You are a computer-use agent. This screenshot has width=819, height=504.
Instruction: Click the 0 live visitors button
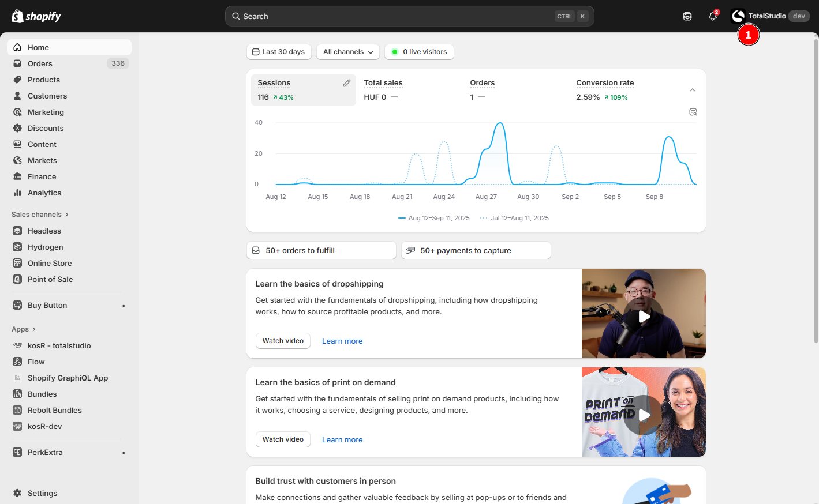coord(419,52)
